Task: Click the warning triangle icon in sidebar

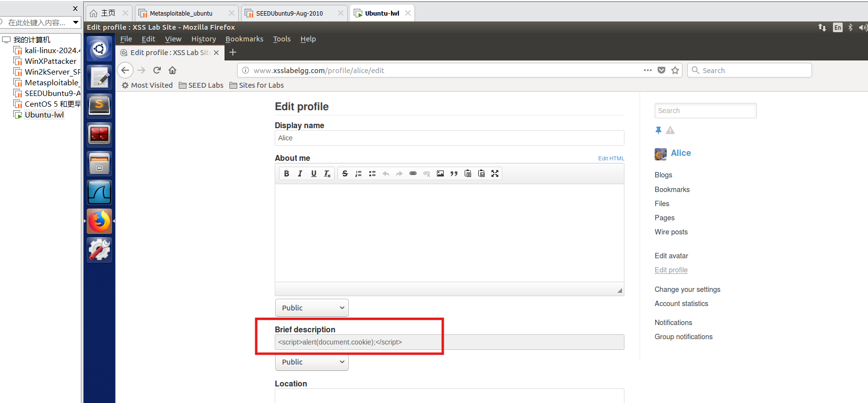Action: coord(670,130)
